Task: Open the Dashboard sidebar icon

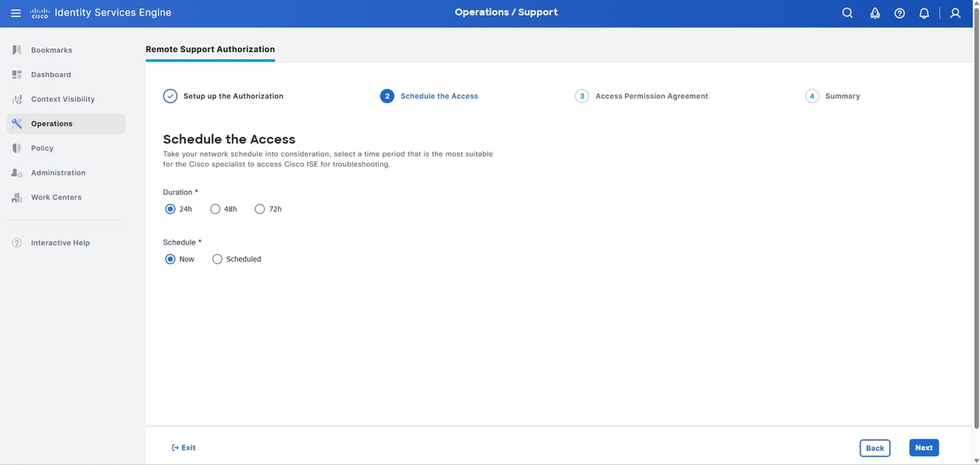Action: [x=15, y=73]
